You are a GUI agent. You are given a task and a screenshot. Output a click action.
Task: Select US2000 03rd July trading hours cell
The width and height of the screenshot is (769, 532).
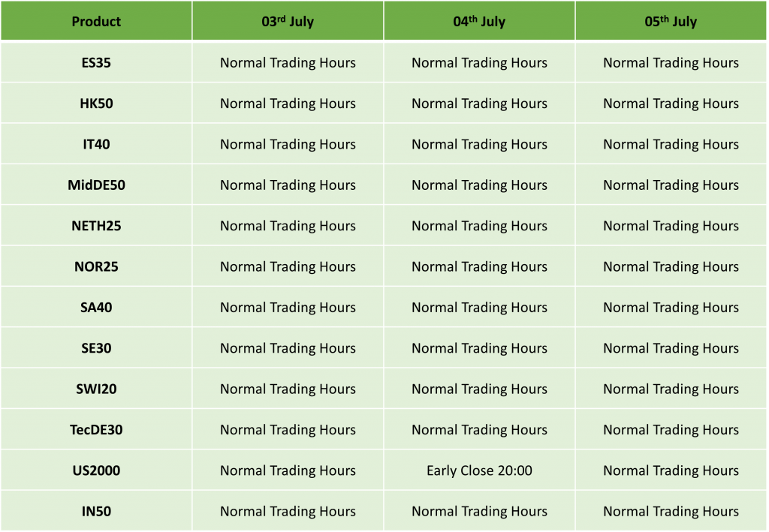point(288,470)
